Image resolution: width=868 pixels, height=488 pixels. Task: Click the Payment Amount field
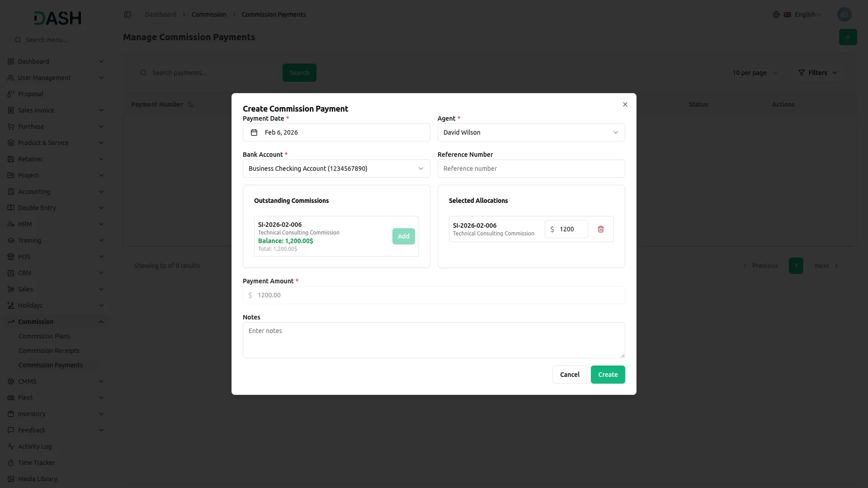click(x=434, y=295)
